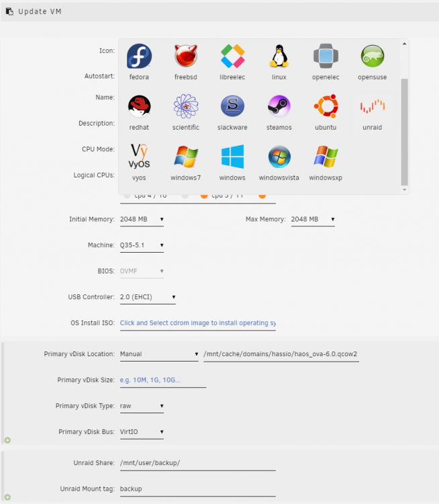Image resolution: width=439 pixels, height=504 pixels.
Task: Add another vDisk with green plus
Action: click(x=7, y=440)
